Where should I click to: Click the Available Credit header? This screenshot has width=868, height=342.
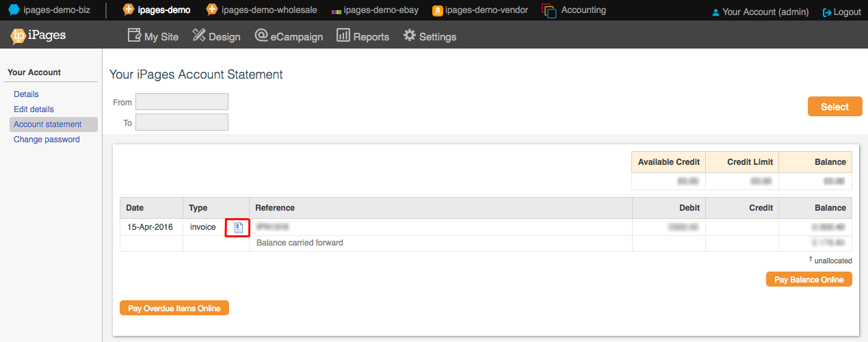669,162
